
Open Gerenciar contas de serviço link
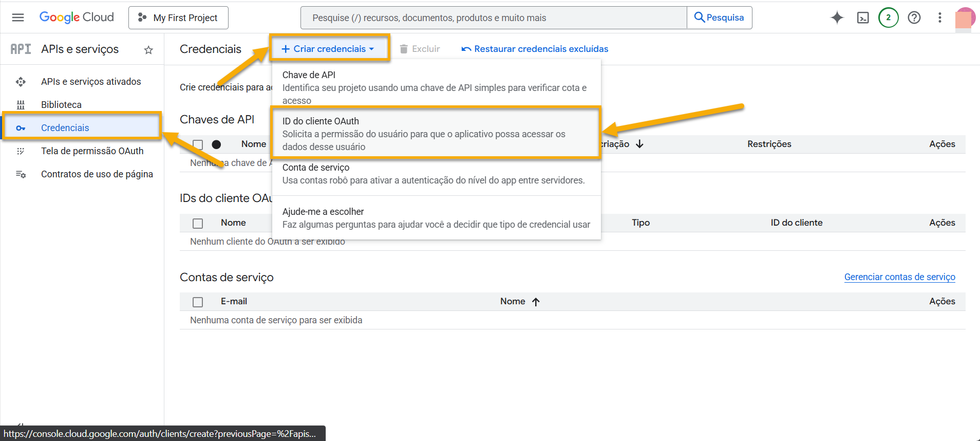(900, 277)
